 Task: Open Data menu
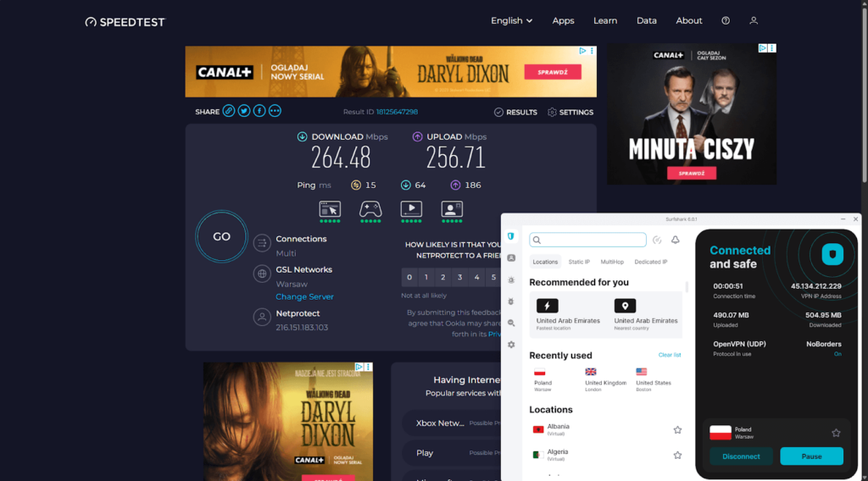click(647, 20)
